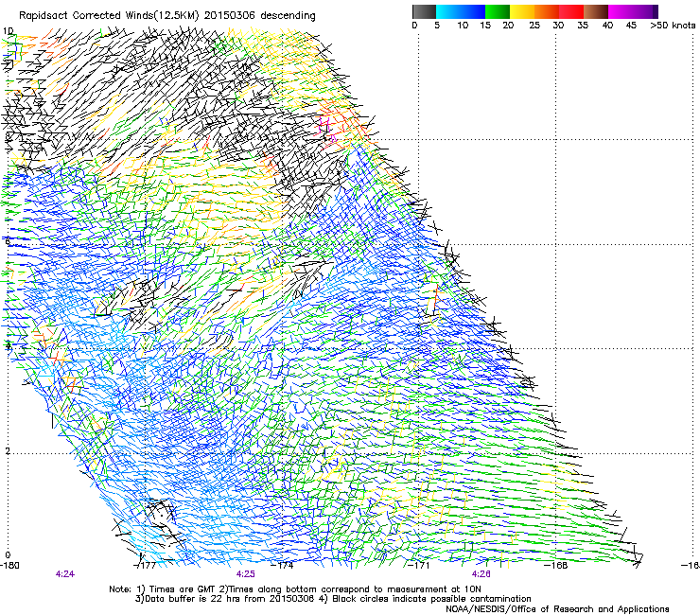Image resolution: width=700 pixels, height=615 pixels.
Task: Click the Rapidscat Corrected Winds title text
Action: (167, 16)
